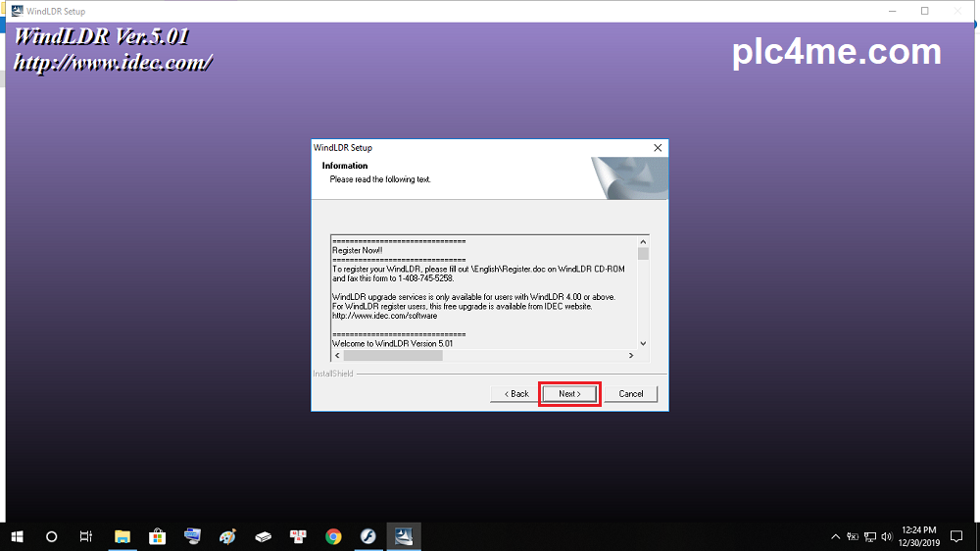980x551 pixels.
Task: Close the WindLDR Setup dialog
Action: 658,147
